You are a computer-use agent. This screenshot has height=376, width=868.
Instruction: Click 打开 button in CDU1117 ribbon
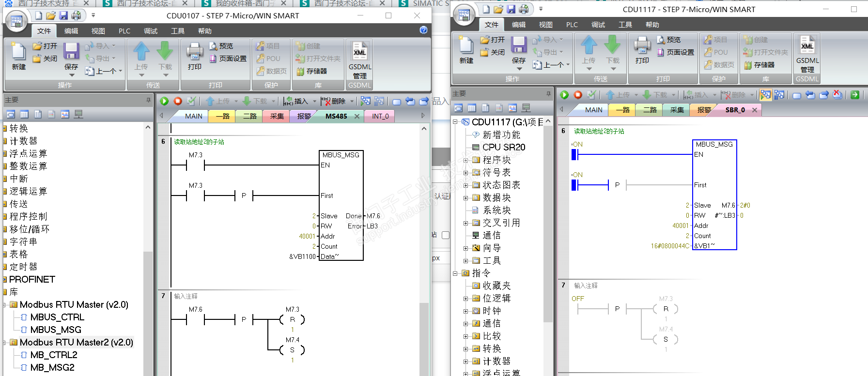[493, 40]
